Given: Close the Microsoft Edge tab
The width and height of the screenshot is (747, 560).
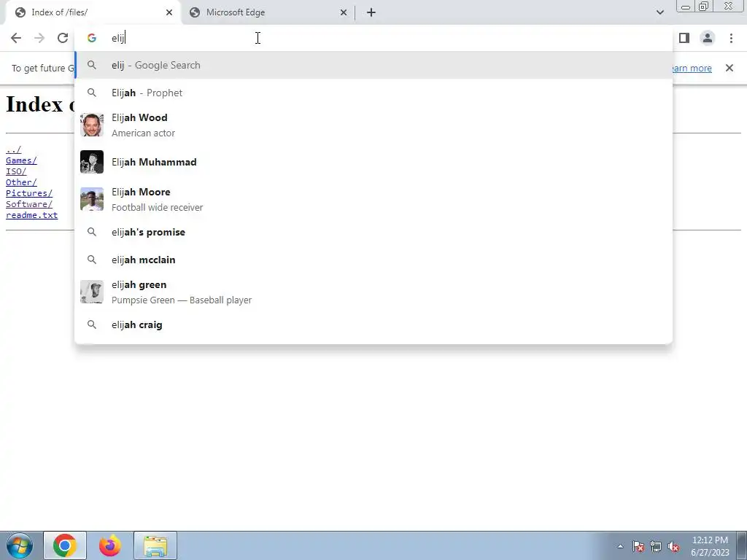Looking at the screenshot, I should coord(344,13).
